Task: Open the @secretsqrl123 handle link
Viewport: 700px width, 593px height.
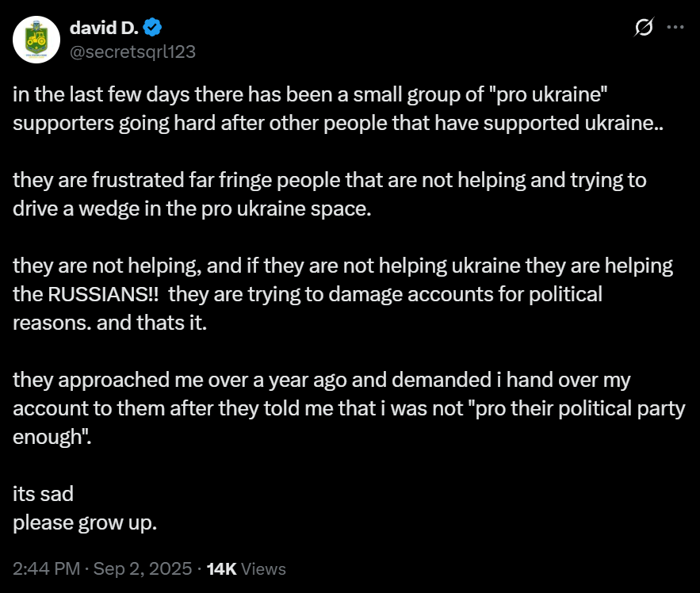Action: (132, 52)
